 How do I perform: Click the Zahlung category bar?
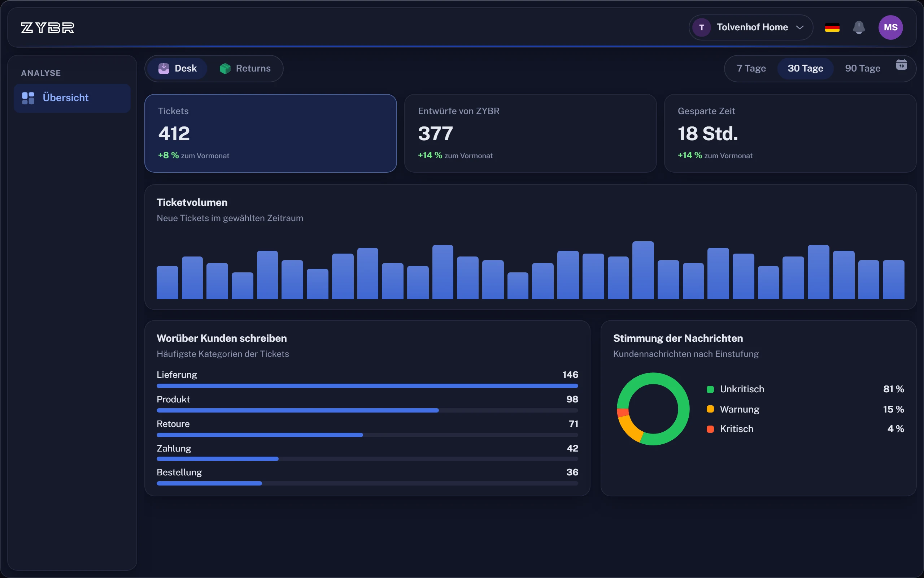(367, 459)
